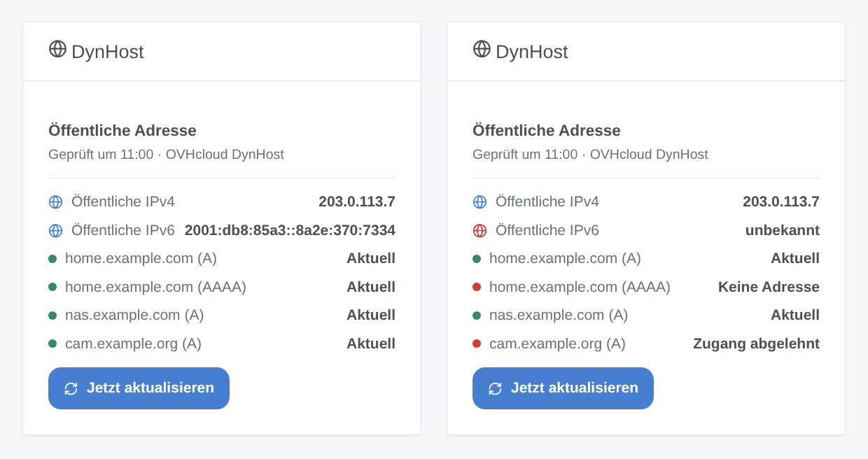The width and height of the screenshot is (868, 459).
Task: Click the 'Keine Adresse' status text
Action: pyautogui.click(x=769, y=287)
